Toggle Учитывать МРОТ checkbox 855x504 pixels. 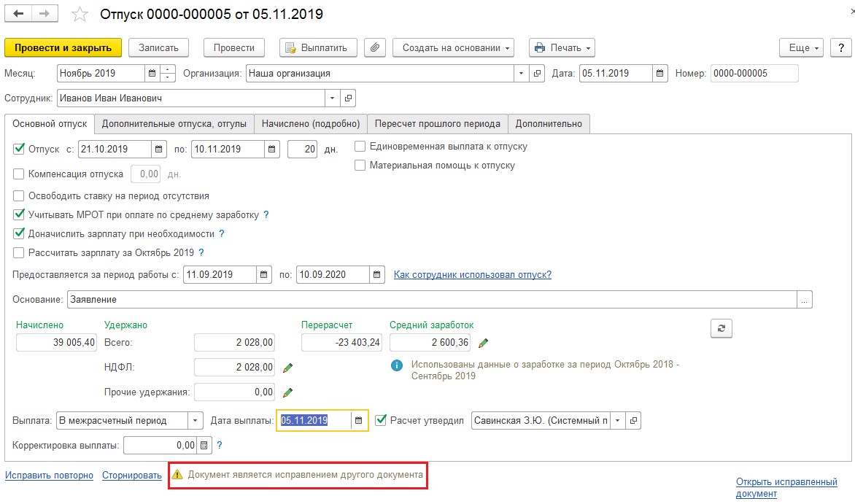click(19, 215)
